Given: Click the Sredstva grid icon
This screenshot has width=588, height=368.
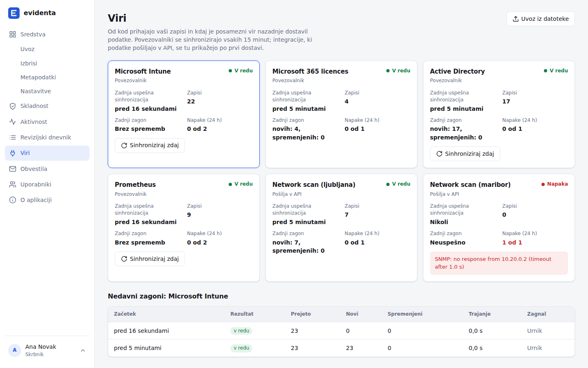Looking at the screenshot, I should point(13,34).
